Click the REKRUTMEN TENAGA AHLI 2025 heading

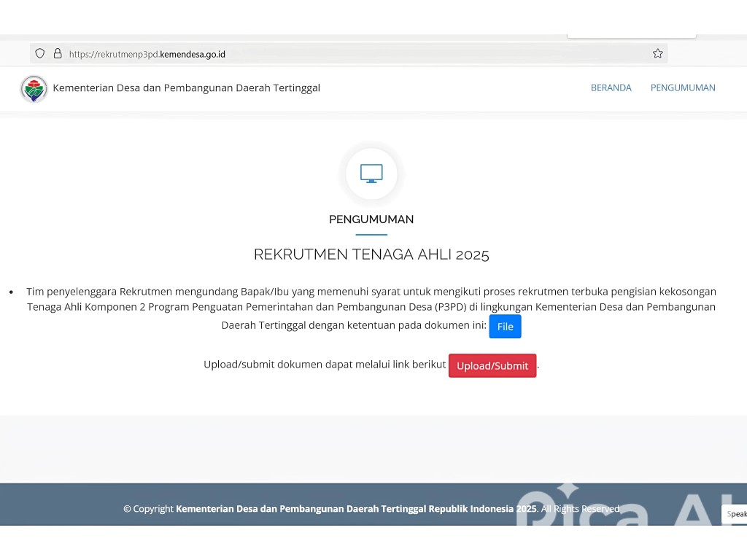coord(371,254)
